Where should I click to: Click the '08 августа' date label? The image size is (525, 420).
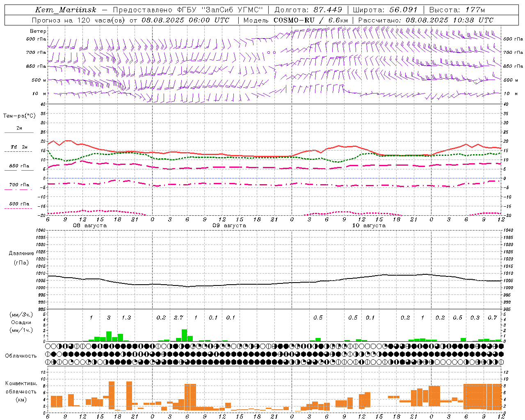point(90,226)
